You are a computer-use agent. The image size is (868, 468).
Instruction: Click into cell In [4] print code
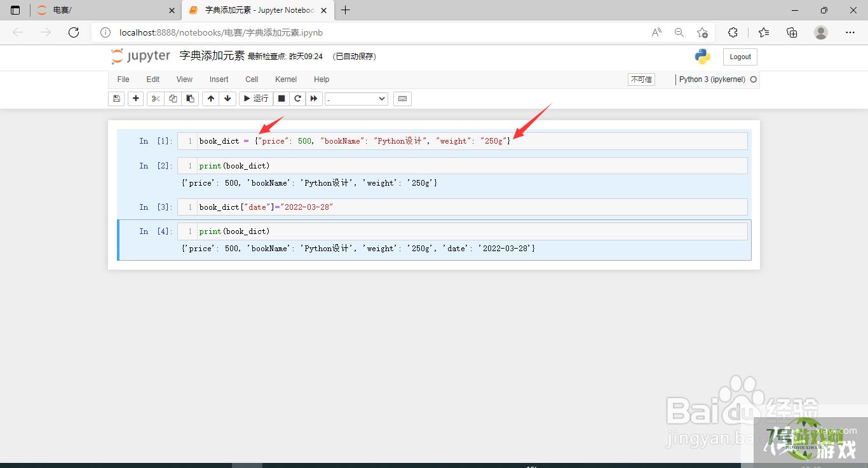pos(462,231)
